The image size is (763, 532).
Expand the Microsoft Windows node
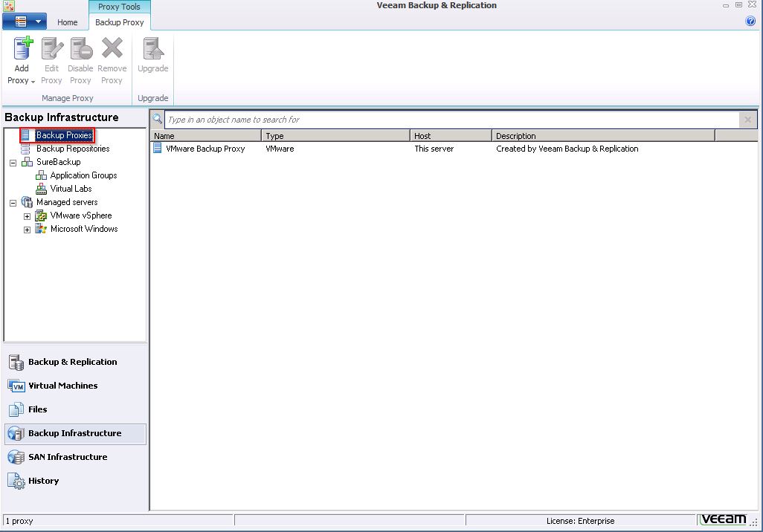(x=28, y=230)
